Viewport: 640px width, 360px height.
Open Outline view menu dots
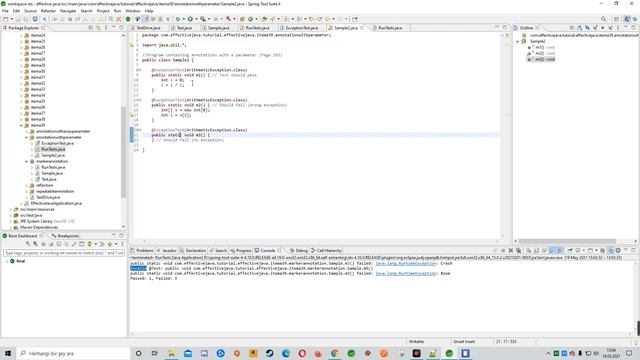(x=618, y=28)
